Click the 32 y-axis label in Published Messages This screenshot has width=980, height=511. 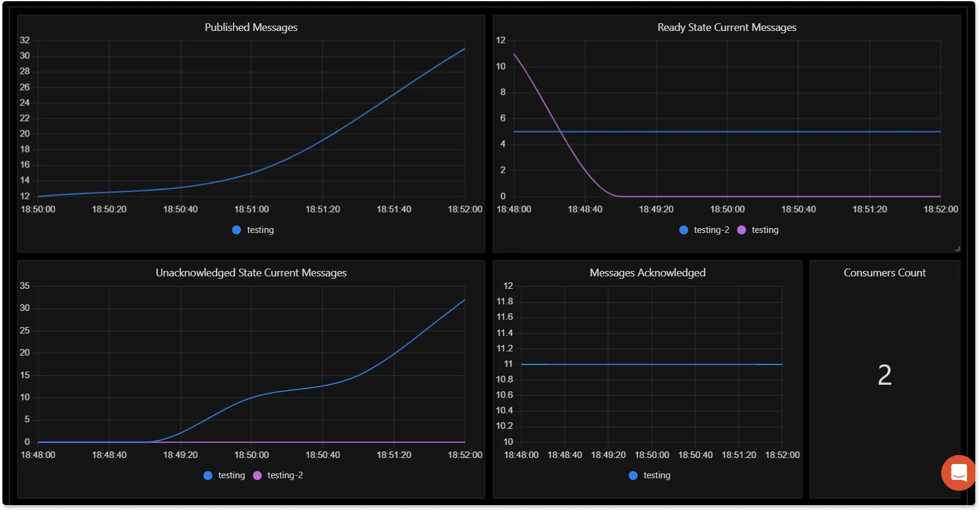24,40
